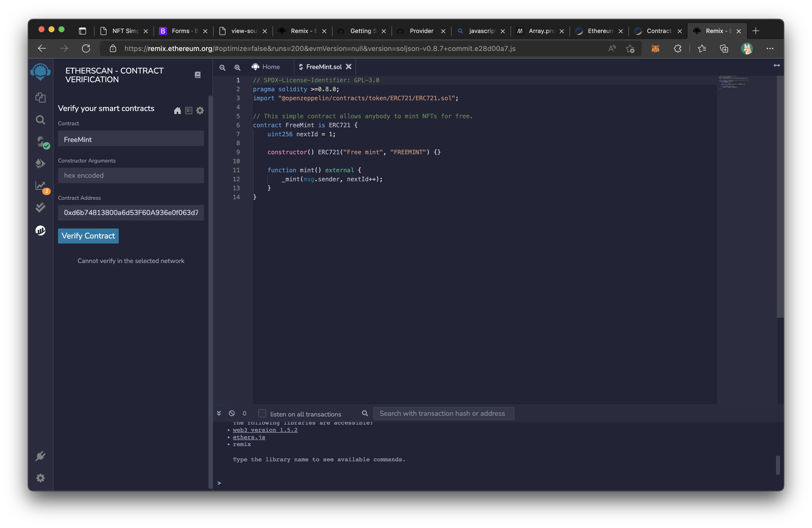Open the ethers.js link in terminal
The height and width of the screenshot is (528, 812).
tap(249, 437)
